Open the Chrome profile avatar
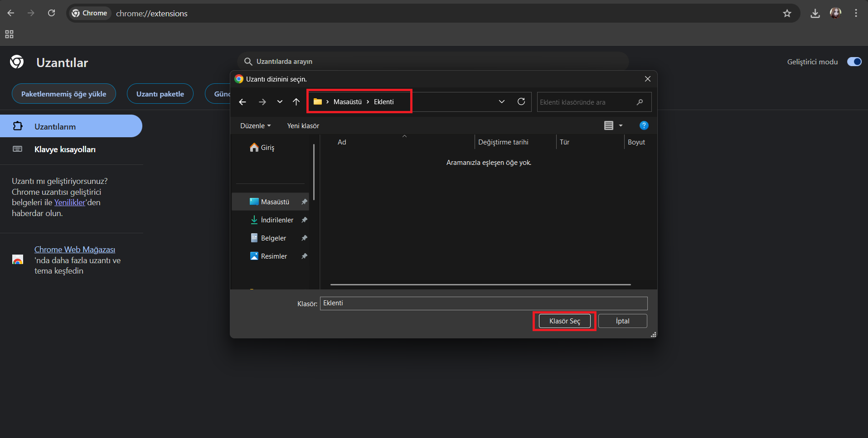Screen dimensions: 868x438 click(x=835, y=13)
